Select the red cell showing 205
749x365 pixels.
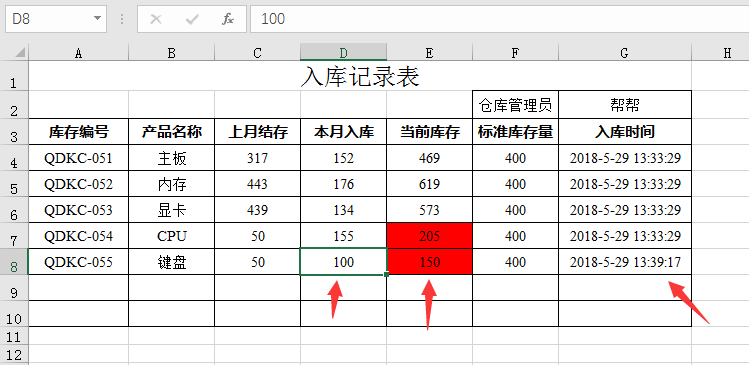429,236
